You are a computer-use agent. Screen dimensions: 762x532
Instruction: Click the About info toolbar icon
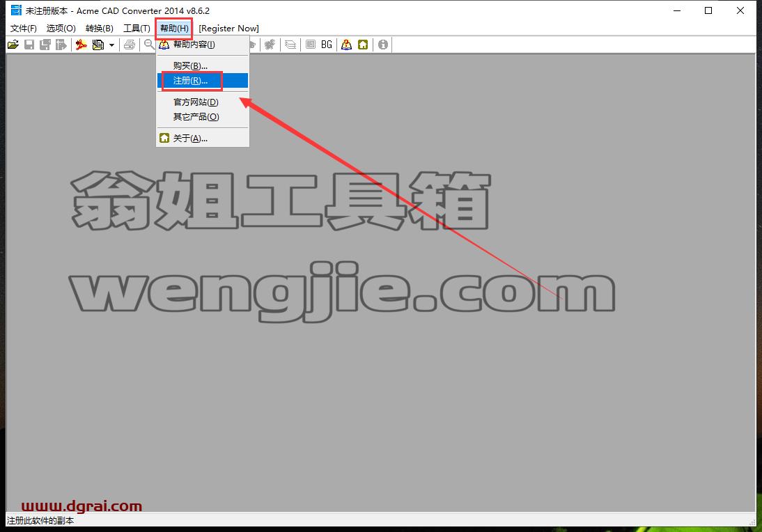(383, 45)
